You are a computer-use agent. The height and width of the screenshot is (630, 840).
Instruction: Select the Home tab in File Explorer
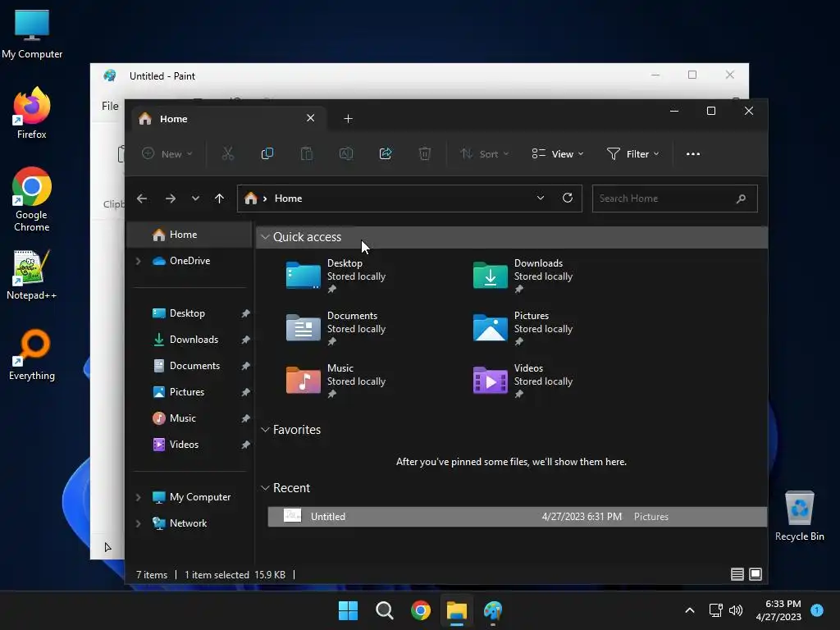(228, 118)
